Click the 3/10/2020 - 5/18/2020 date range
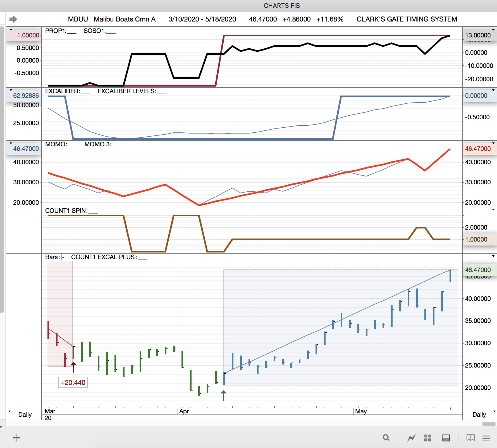497x448 pixels. pos(202,19)
